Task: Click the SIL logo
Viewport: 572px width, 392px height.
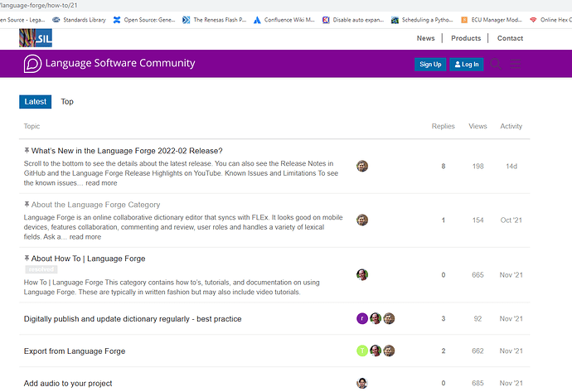Action: 36,38
